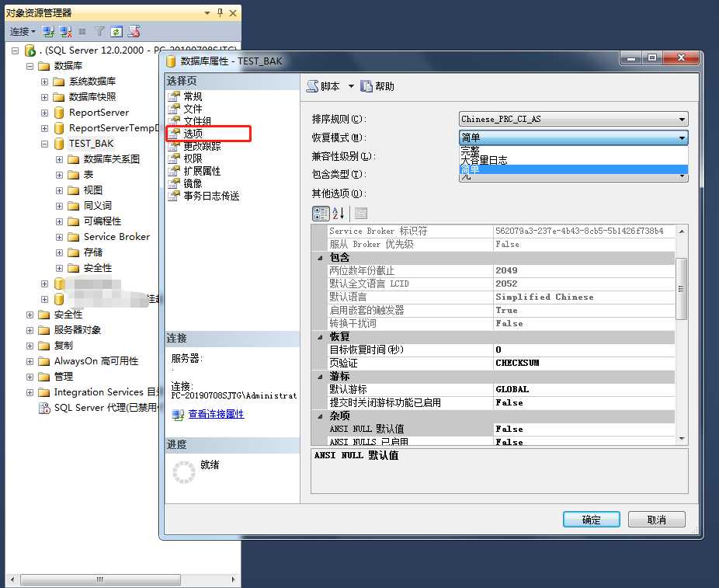Click the connect object explorer toolbar icon
Image resolution: width=719 pixels, height=588 pixels.
pos(48,32)
